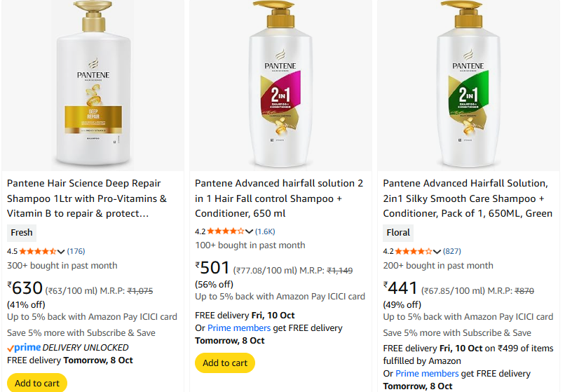565x392 pixels.
Task: Click the star rating icons for Deep Repair
Action: coord(37,251)
